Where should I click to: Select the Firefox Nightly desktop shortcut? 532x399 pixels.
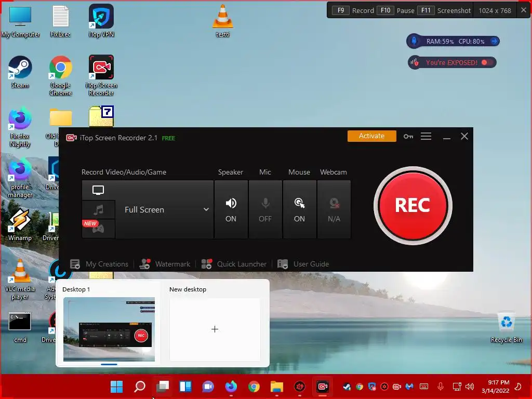pyautogui.click(x=20, y=127)
